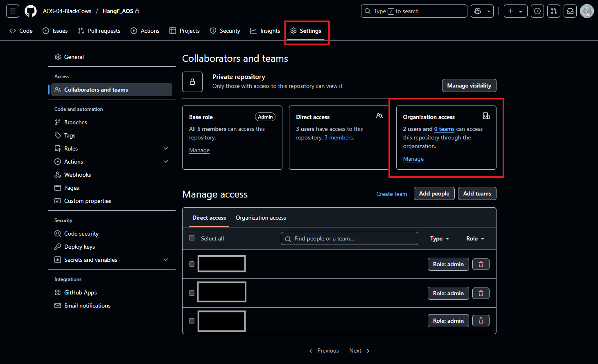Remove the third collaborator with trash icon
Screen dimensions: 598x364
(481, 321)
